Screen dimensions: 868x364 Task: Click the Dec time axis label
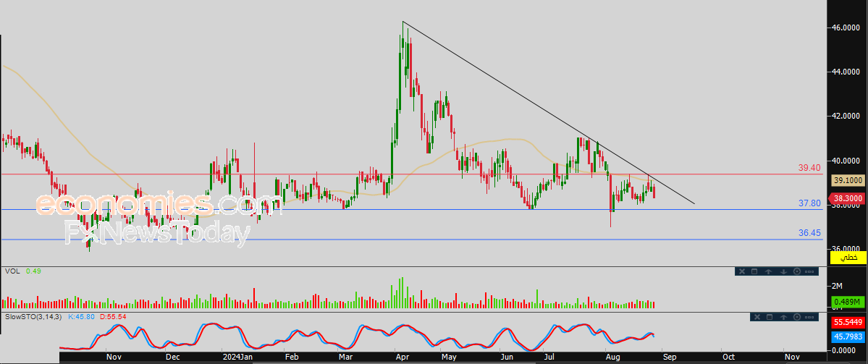tap(173, 357)
